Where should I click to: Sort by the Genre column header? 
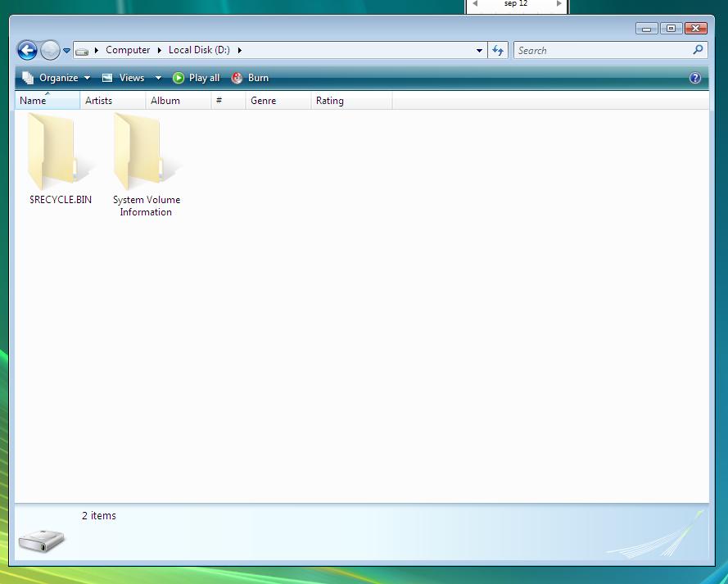pyautogui.click(x=278, y=100)
